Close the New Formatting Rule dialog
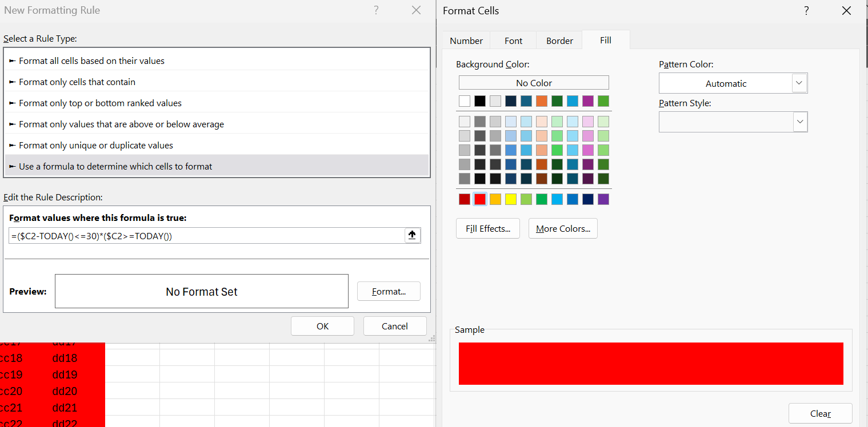The width and height of the screenshot is (868, 427). pyautogui.click(x=417, y=10)
